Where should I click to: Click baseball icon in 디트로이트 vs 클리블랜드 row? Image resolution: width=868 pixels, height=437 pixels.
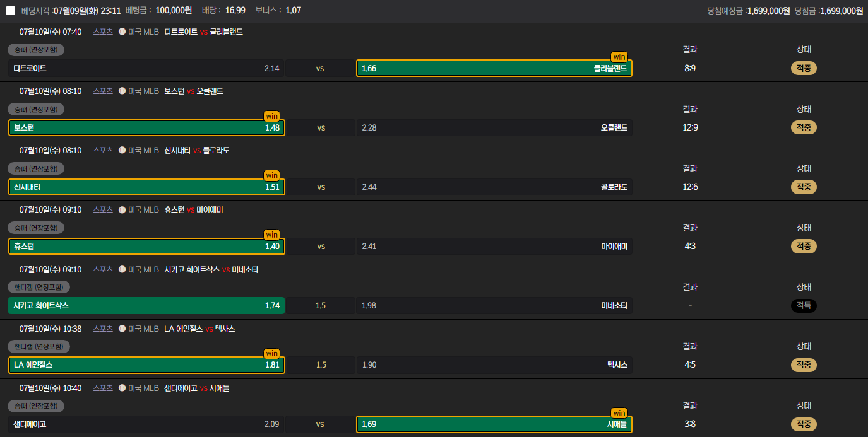coord(122,32)
